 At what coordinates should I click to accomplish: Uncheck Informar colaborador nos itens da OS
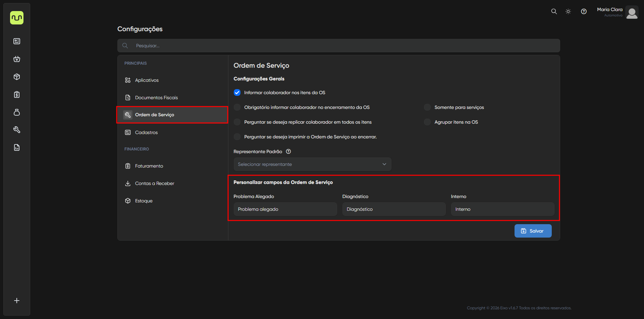(x=237, y=92)
